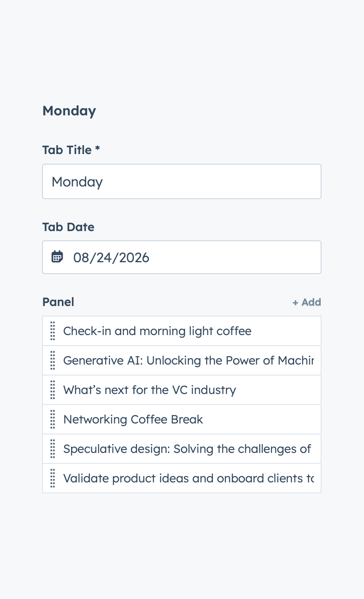Open Validate product ideas panel item

(x=188, y=478)
